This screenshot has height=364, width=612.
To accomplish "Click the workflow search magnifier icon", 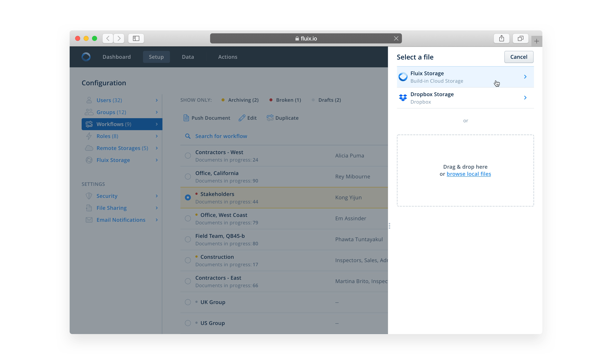I will pyautogui.click(x=188, y=136).
